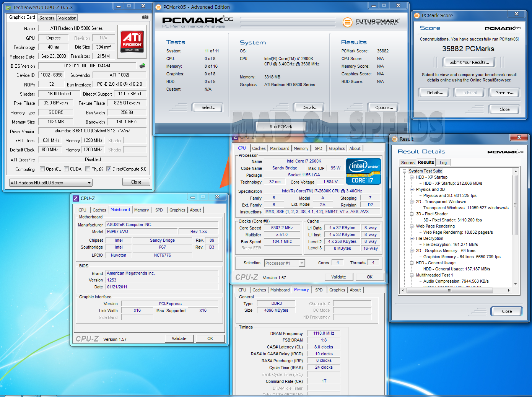The height and width of the screenshot is (397, 532).
Task: Click the GPU-Z title bar icon
Action: [x=9, y=7]
